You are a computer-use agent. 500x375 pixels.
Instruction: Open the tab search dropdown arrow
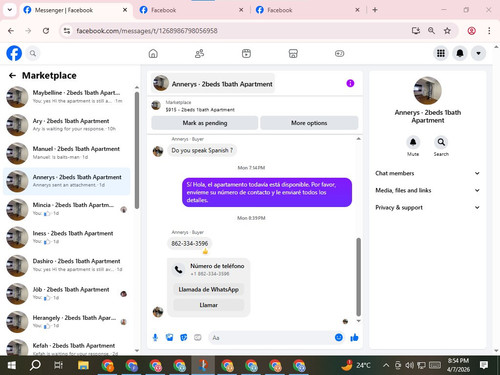tap(10, 10)
